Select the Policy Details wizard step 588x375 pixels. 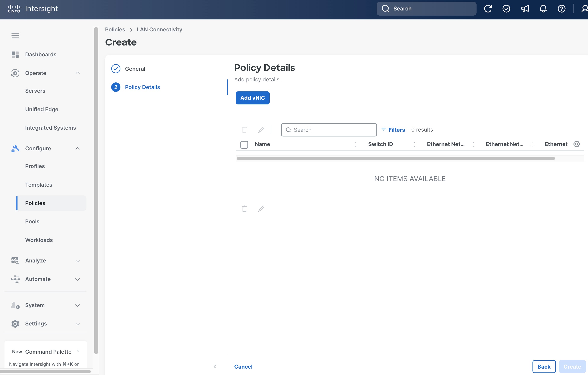click(x=142, y=87)
